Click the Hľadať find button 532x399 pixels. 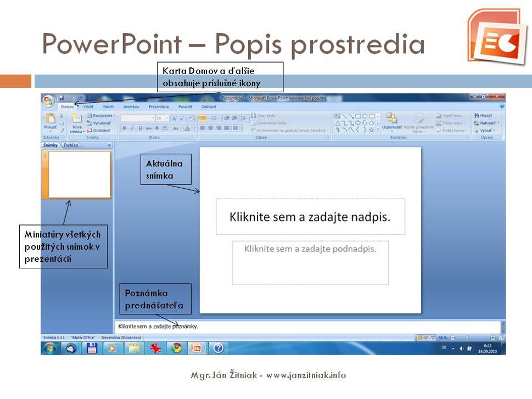(x=483, y=116)
